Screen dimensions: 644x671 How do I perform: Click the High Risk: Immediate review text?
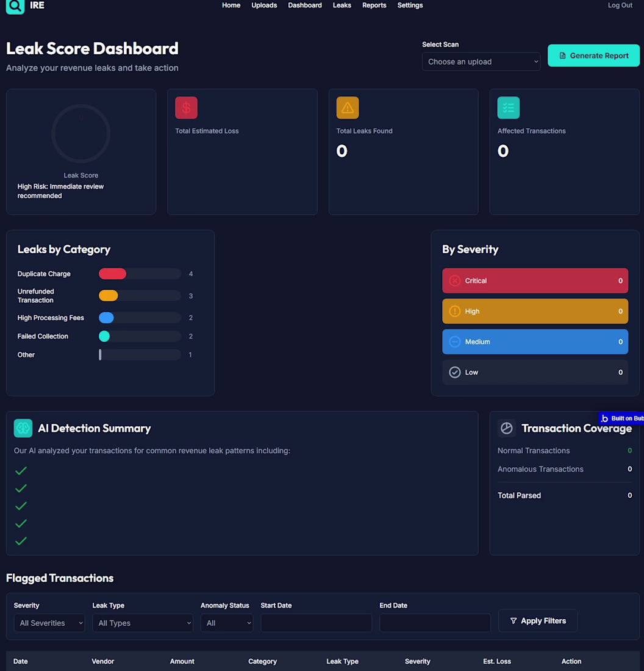pyautogui.click(x=60, y=192)
